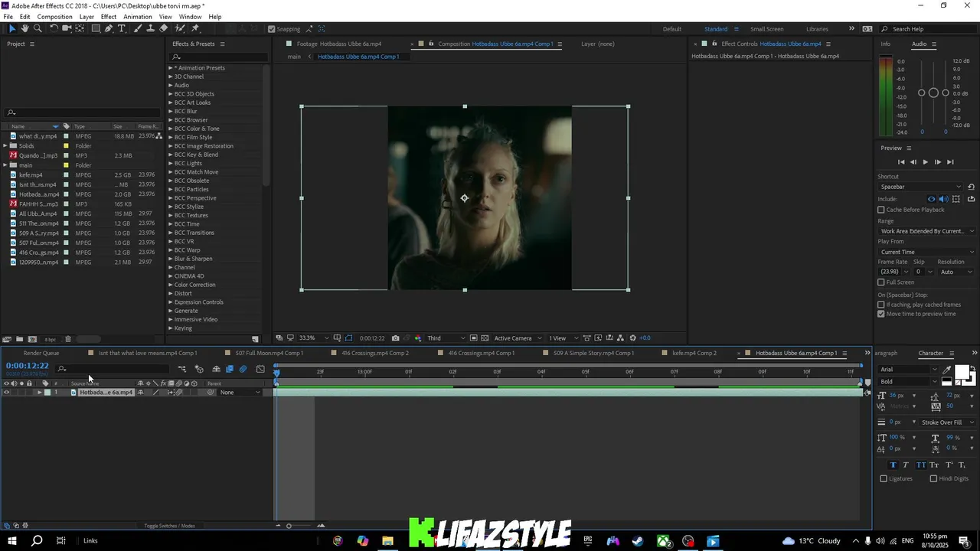Screen dimensions: 980x551
Task: Open the Animation menu
Action: (x=138, y=17)
